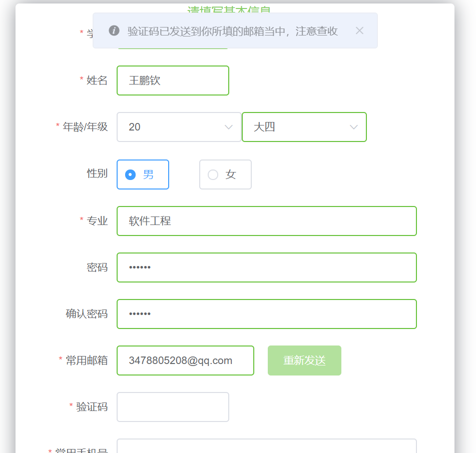Click the empty 验证码 verification code field
Screen dimensions: 476x453
[173, 407]
